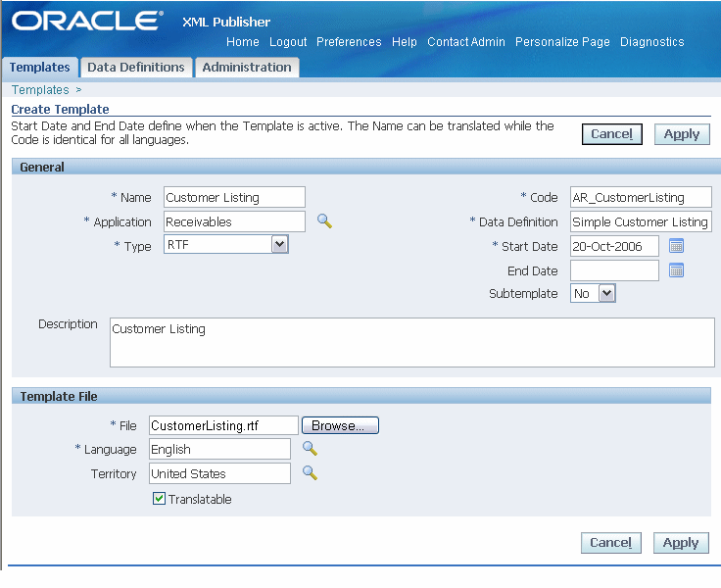Open the Help link

[x=405, y=42]
